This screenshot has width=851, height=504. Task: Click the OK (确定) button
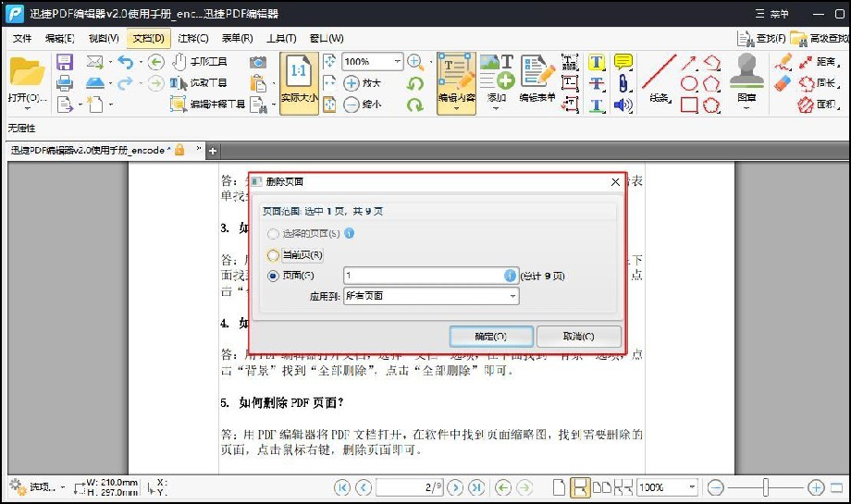tap(491, 337)
